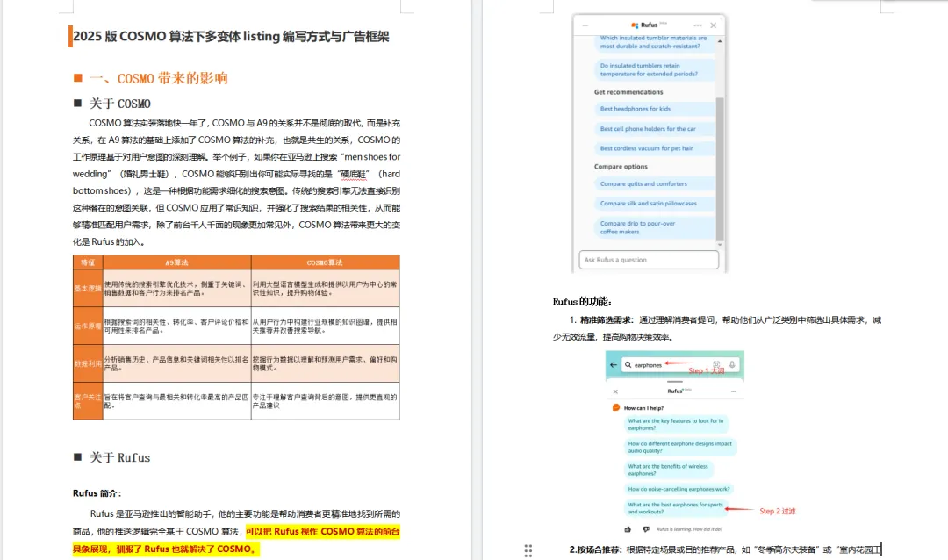
Task: Click What are the key features suggestion
Action: pos(677,424)
